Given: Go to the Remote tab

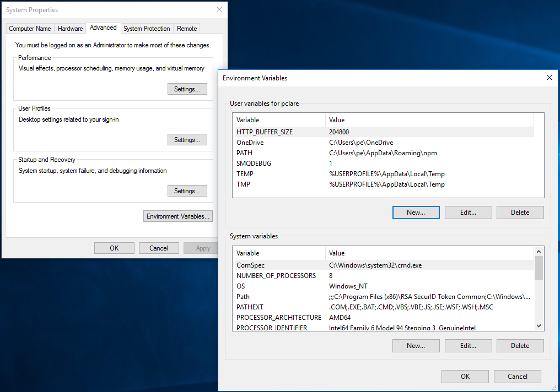Looking at the screenshot, I should pyautogui.click(x=187, y=29).
